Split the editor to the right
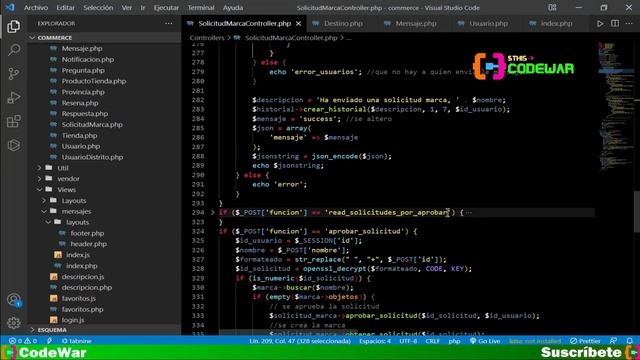The image size is (640, 360). tap(615, 24)
